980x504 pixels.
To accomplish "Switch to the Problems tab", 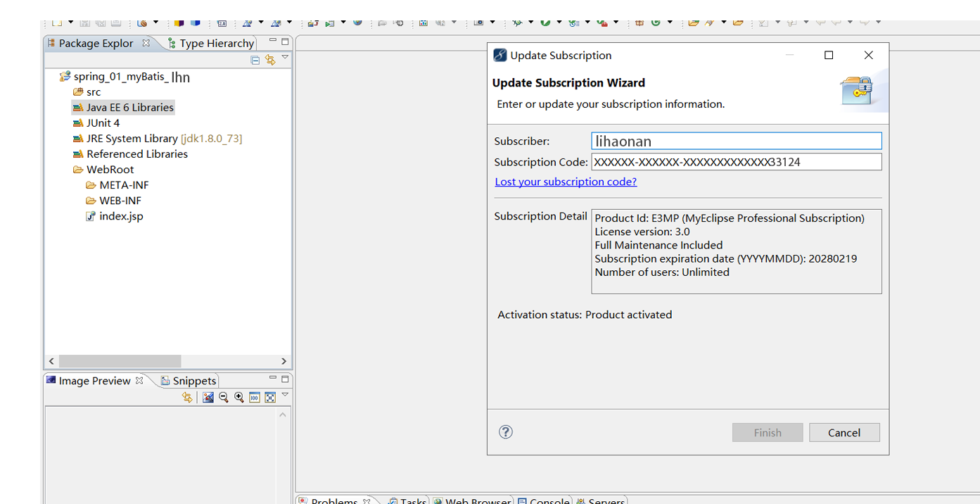I will tap(334, 500).
